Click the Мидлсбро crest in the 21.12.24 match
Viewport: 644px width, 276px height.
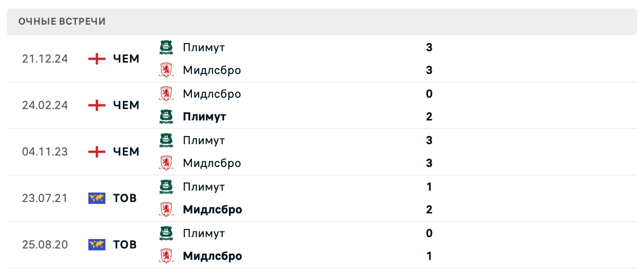click(166, 70)
